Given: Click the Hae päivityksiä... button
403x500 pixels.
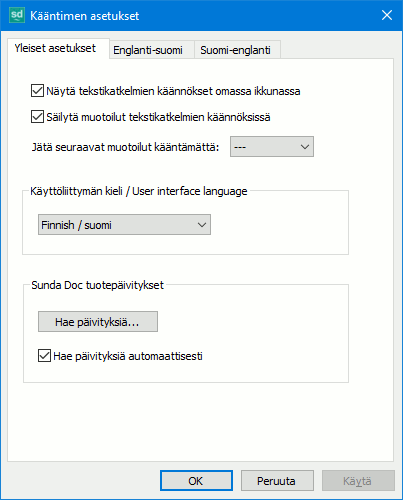Looking at the screenshot, I should click(x=98, y=322).
